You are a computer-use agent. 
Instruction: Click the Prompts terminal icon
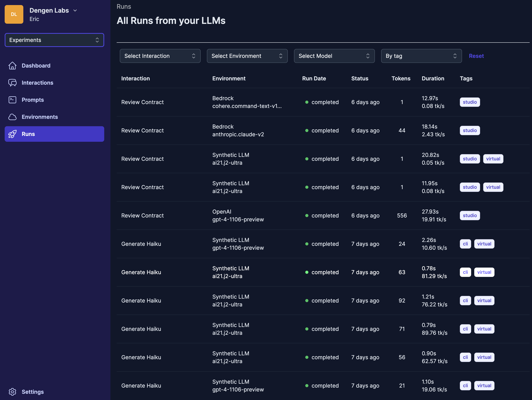coord(12,100)
